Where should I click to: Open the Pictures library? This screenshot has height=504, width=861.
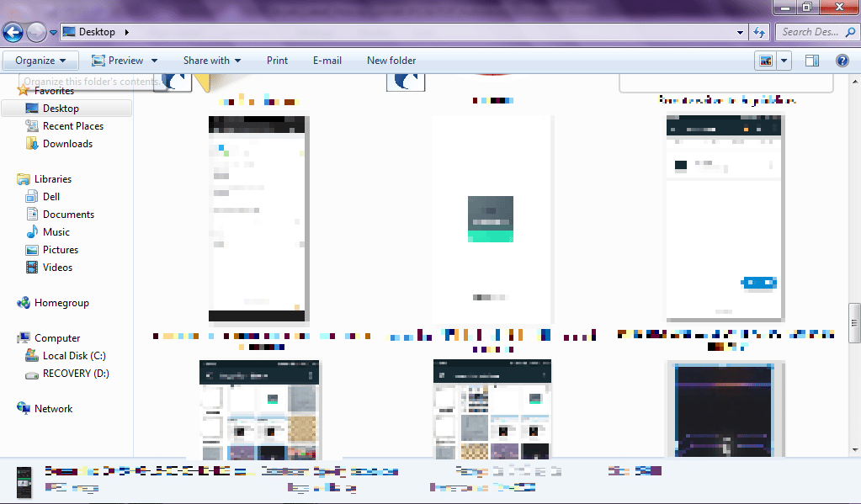pos(61,249)
